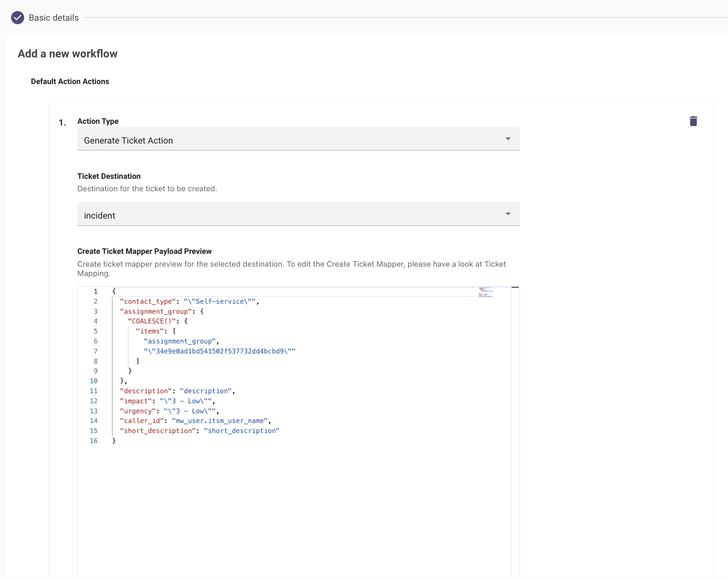Click the "assignment_group" key on line 3

click(x=156, y=311)
